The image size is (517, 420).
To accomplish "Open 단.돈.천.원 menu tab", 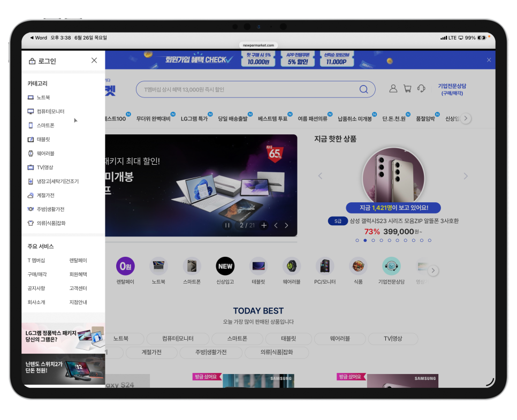I will [x=394, y=119].
